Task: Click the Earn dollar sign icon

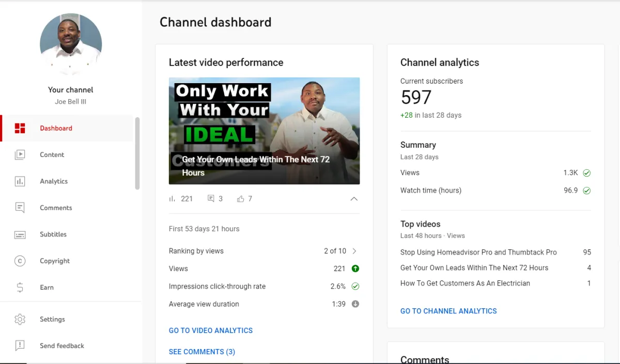Action: [x=20, y=288]
